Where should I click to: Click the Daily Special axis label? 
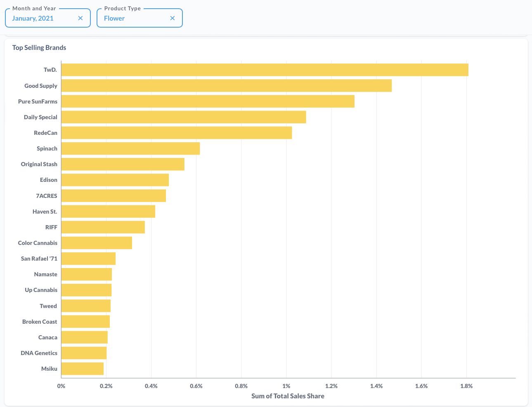40,117
